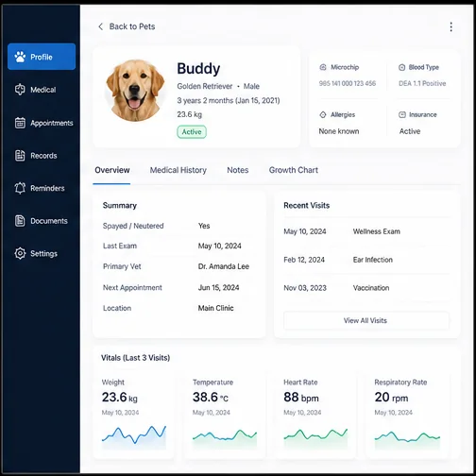
Task: Switch to the Growth Chart tab
Action: (294, 170)
